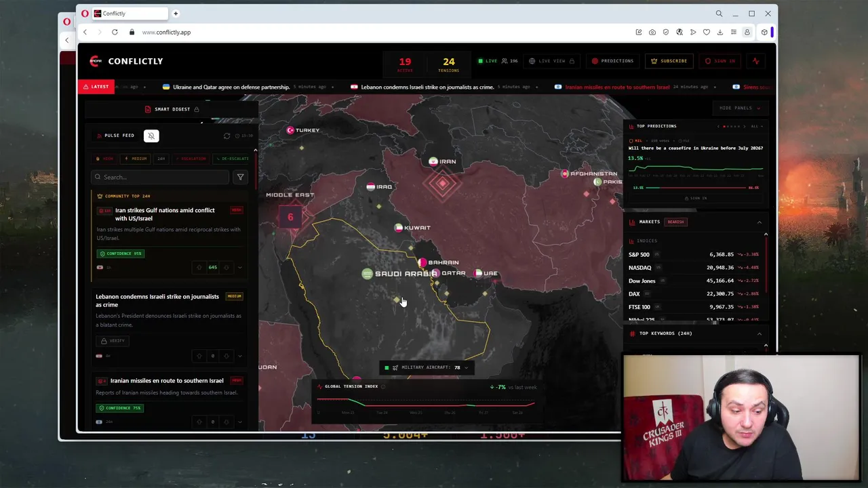Screen dimensions: 868x488
Task: Open the Top Predictions ALL dropdown
Action: (x=757, y=126)
